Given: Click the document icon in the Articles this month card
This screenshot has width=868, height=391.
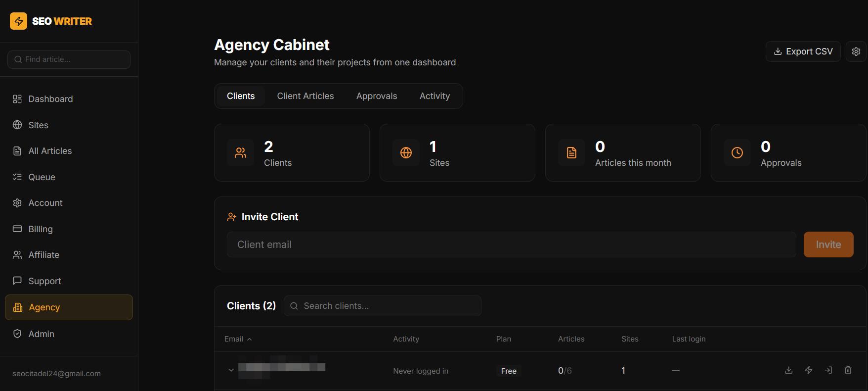Looking at the screenshot, I should tap(571, 153).
